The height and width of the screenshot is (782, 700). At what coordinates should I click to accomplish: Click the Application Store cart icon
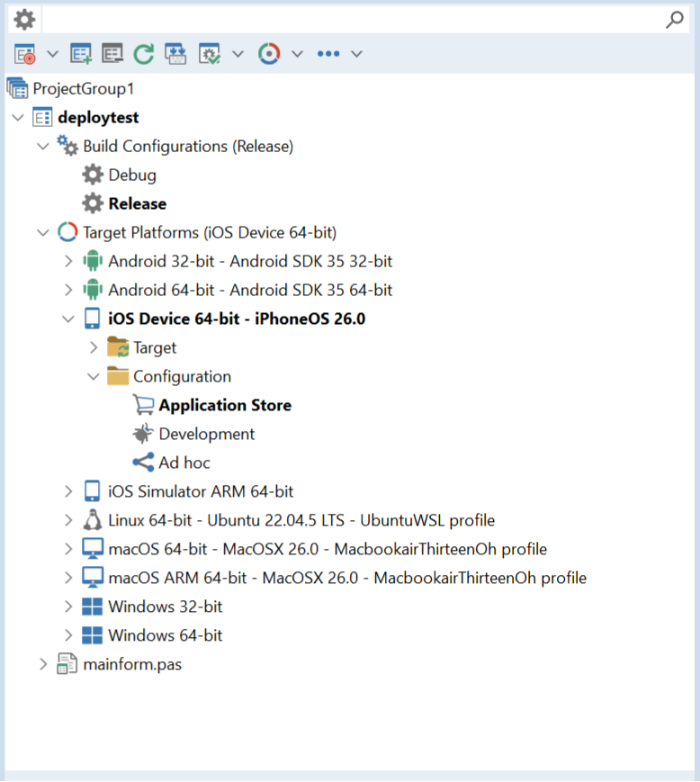[x=144, y=405]
